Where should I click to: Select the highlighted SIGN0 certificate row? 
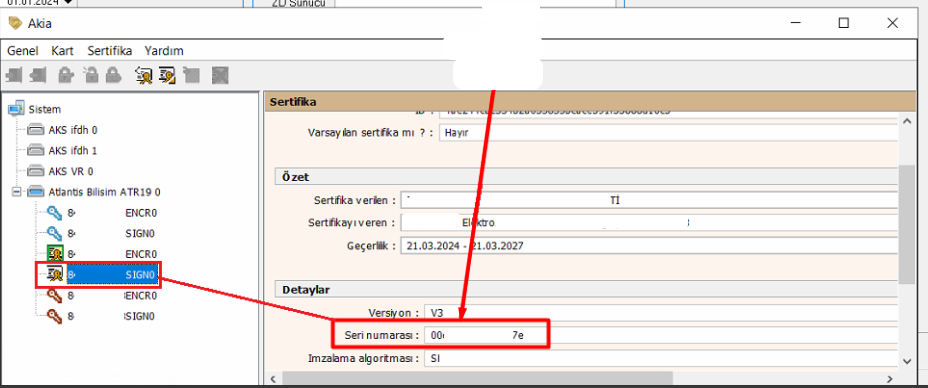112,275
